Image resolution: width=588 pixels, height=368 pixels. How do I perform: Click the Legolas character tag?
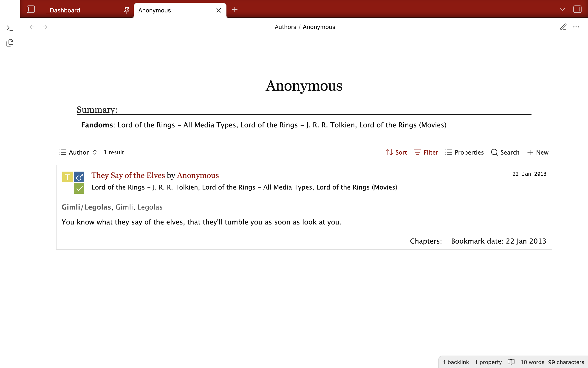pyautogui.click(x=150, y=207)
